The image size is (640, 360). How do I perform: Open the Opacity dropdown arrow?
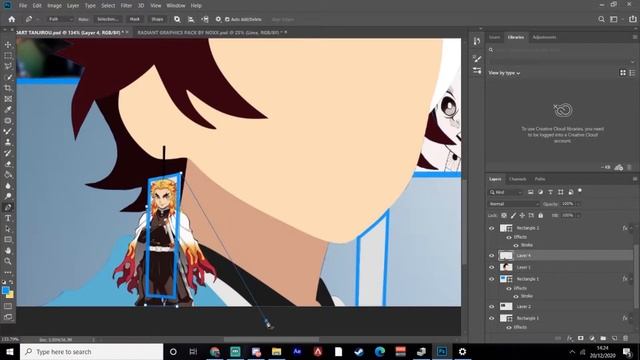coord(578,204)
